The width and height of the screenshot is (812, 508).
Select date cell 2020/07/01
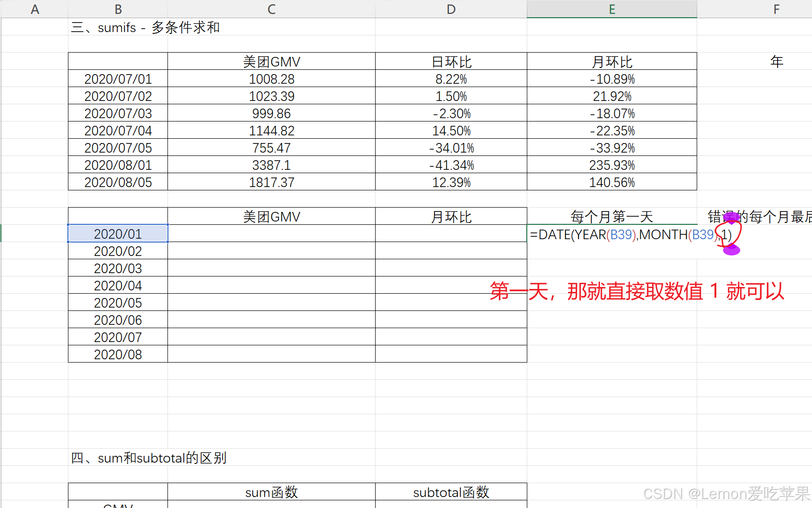tap(118, 78)
